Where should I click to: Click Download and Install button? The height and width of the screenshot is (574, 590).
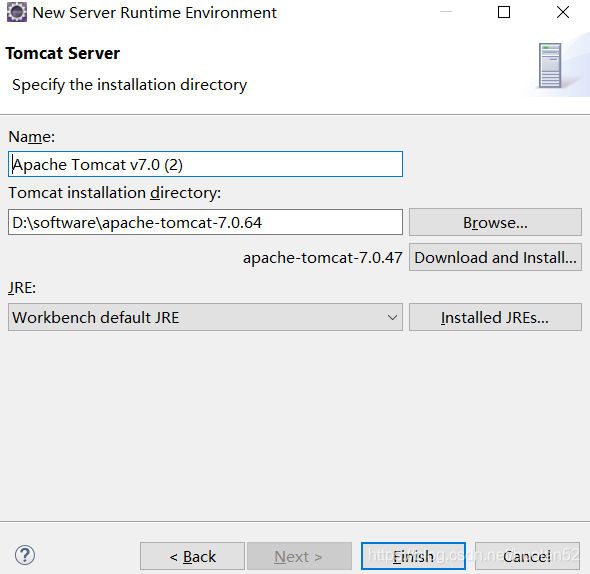[x=495, y=257]
